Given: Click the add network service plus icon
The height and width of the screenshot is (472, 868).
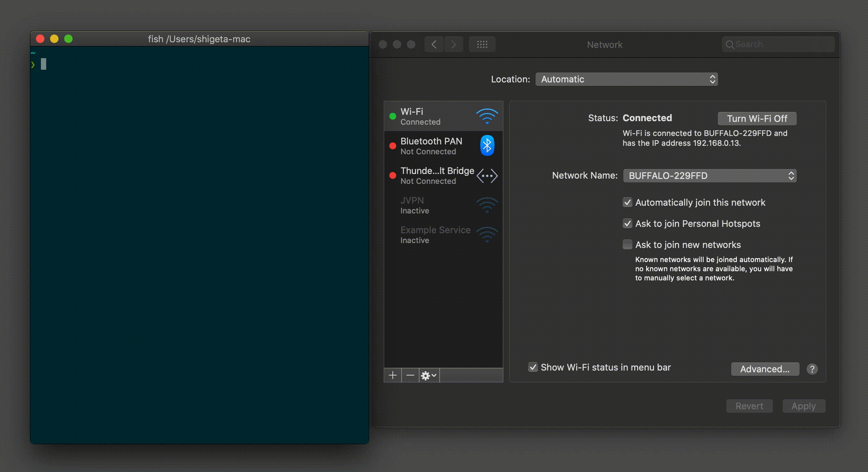Looking at the screenshot, I should (x=392, y=375).
